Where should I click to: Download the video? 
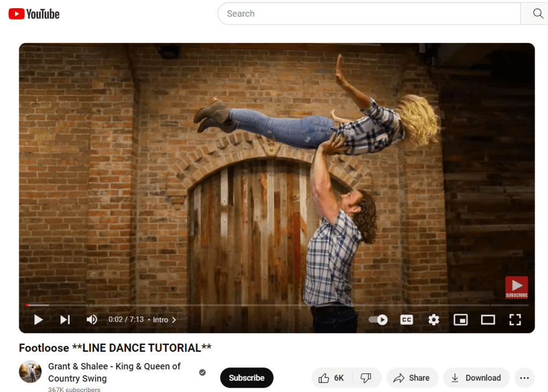click(476, 378)
